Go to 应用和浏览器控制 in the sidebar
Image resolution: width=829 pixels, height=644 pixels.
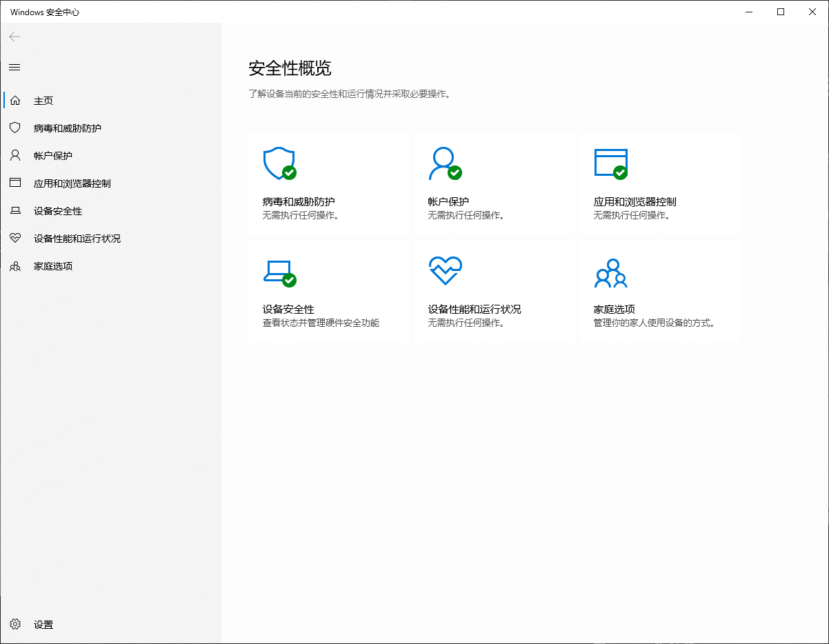pyautogui.click(x=72, y=183)
